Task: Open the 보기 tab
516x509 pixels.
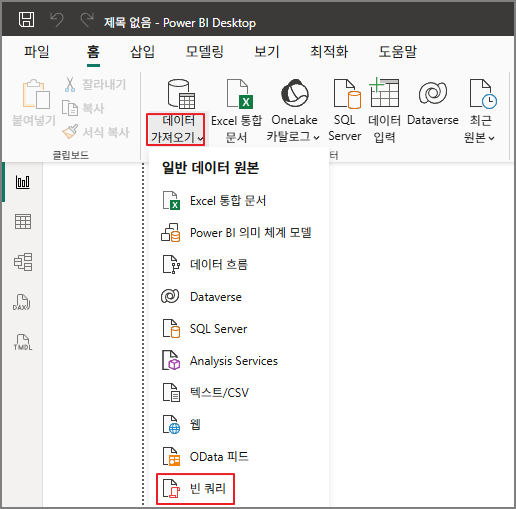Action: (267, 52)
